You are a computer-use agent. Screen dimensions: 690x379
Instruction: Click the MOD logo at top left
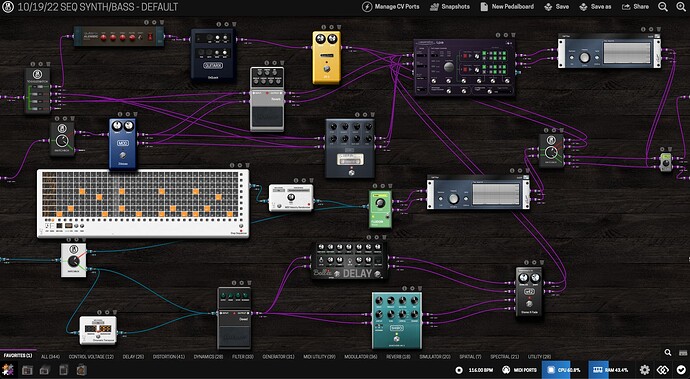8,7
